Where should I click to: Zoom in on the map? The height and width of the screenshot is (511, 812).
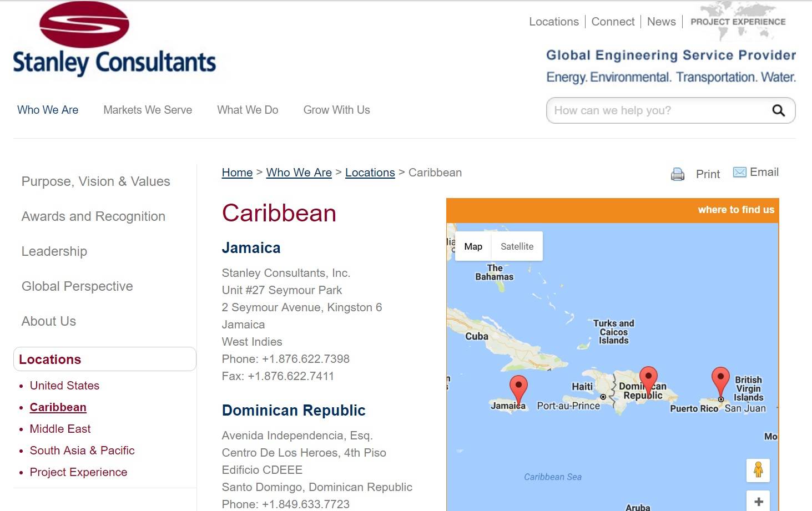[758, 501]
